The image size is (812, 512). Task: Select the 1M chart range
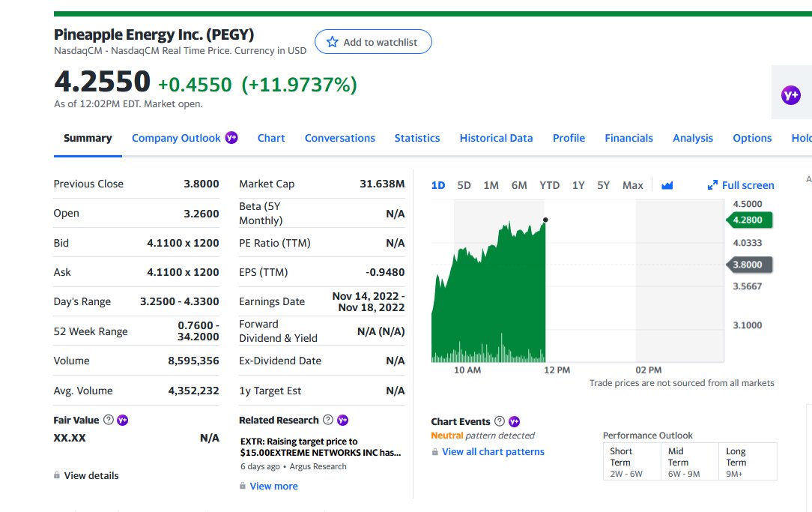(x=491, y=185)
